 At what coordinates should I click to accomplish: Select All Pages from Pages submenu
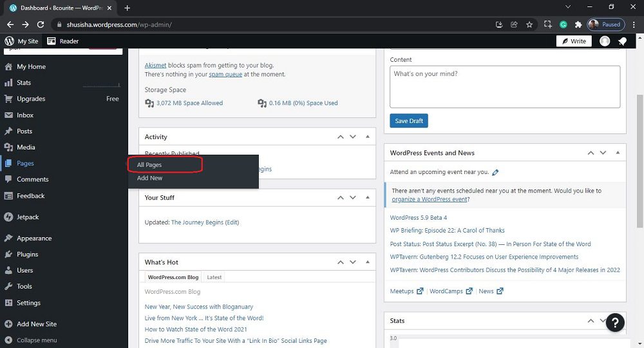click(x=149, y=165)
